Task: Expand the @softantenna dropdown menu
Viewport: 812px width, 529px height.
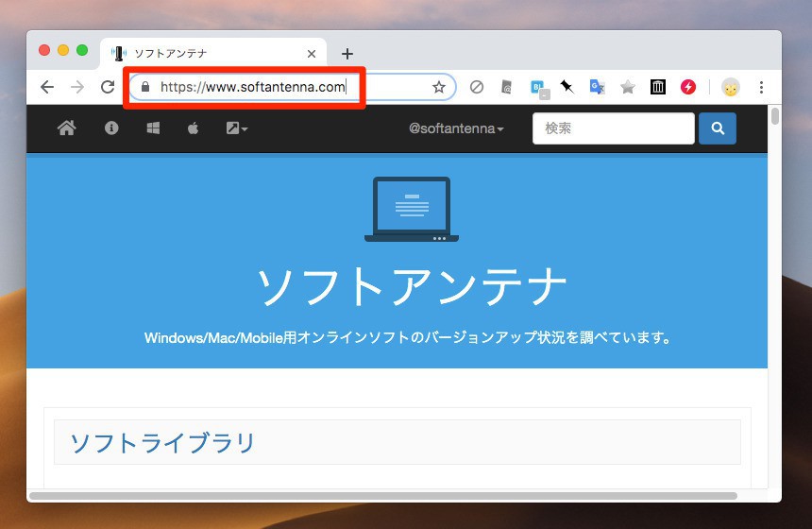Action: click(456, 128)
